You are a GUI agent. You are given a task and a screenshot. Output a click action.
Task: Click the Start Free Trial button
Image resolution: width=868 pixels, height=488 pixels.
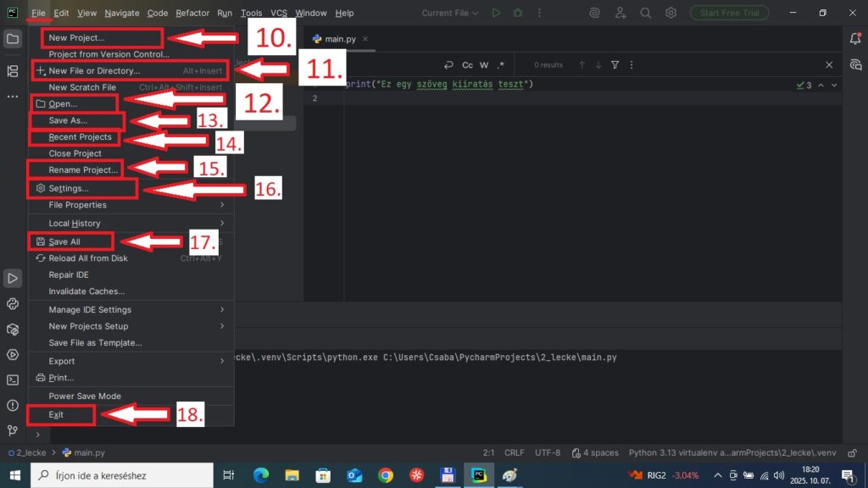pyautogui.click(x=729, y=13)
